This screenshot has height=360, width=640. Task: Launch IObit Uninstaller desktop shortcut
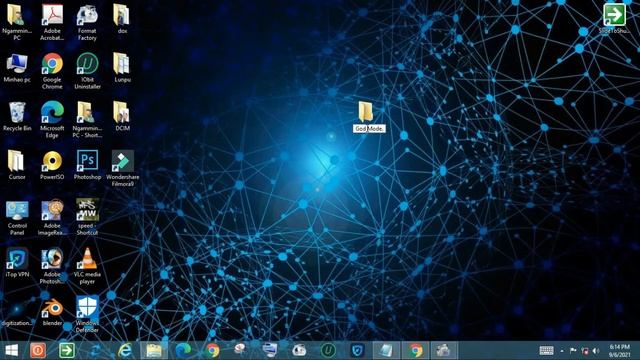coord(87,71)
